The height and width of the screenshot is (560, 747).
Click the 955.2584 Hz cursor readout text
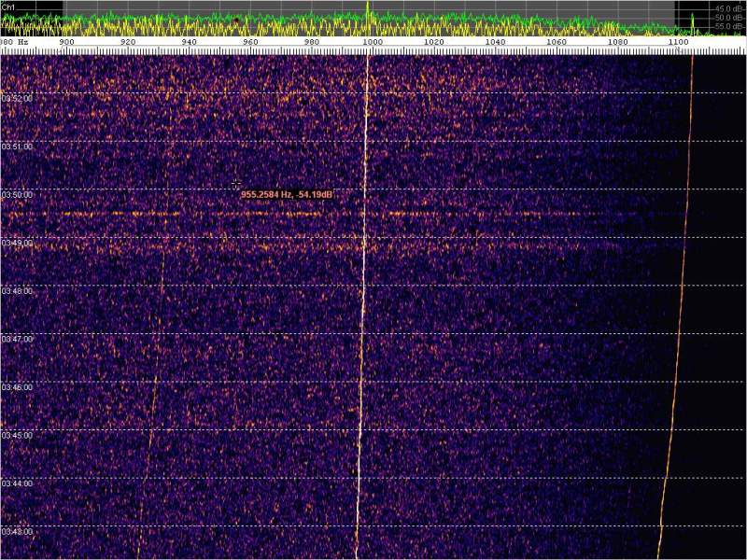pos(287,194)
